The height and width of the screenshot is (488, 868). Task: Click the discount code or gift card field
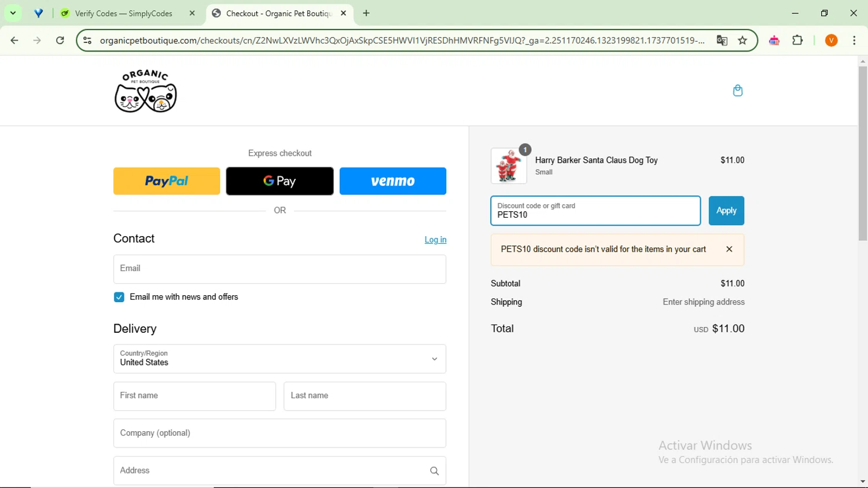click(x=595, y=211)
